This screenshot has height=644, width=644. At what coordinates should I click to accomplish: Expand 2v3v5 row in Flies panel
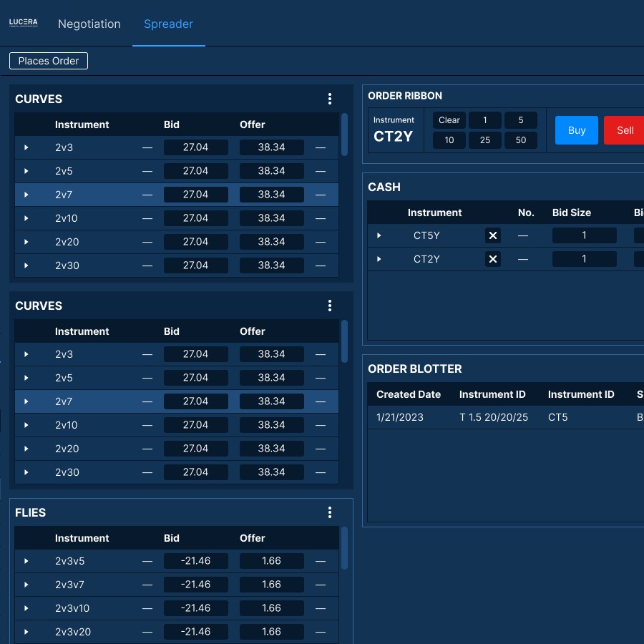click(26, 561)
